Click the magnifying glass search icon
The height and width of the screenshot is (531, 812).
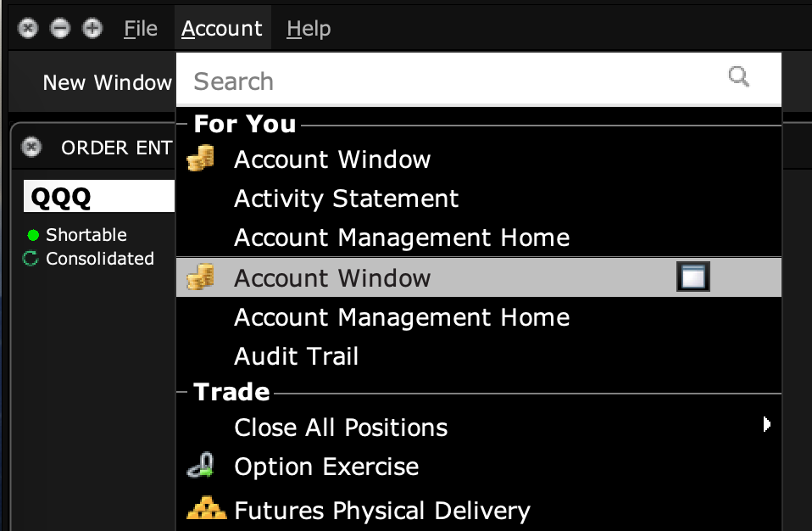click(x=737, y=76)
